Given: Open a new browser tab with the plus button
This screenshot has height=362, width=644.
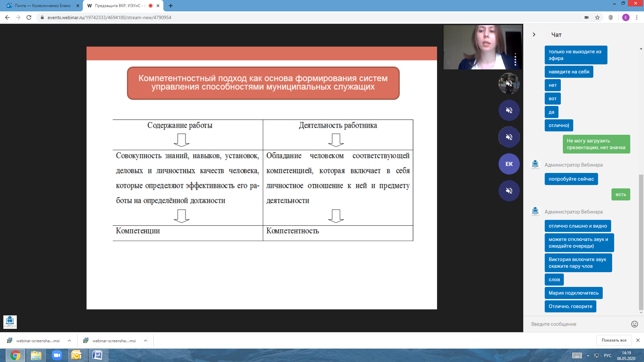Looking at the screenshot, I should [171, 6].
